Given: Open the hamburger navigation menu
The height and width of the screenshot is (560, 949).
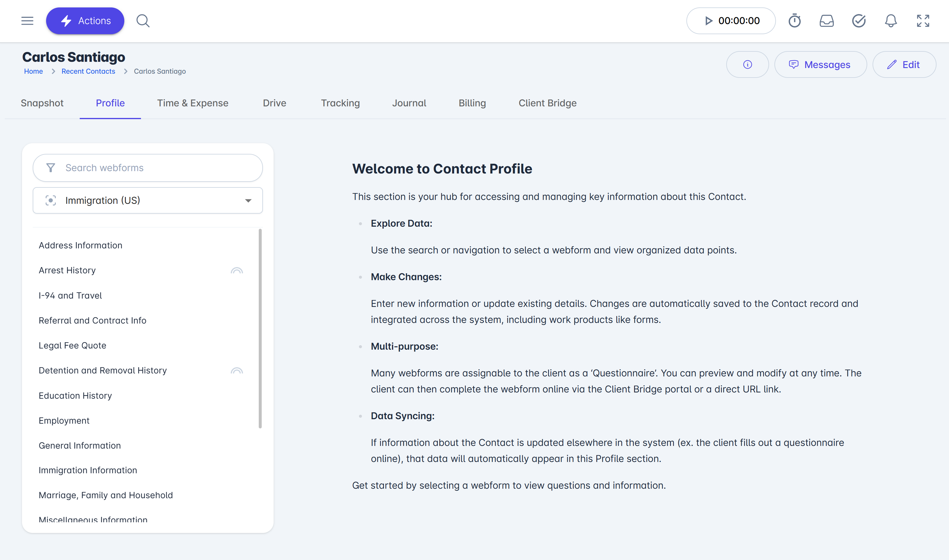Looking at the screenshot, I should [27, 21].
